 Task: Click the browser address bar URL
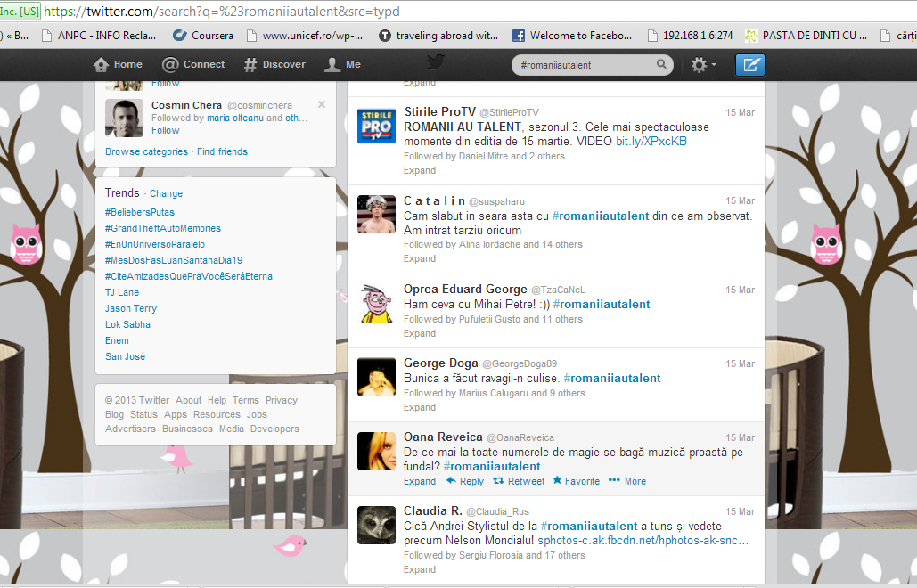pos(222,11)
